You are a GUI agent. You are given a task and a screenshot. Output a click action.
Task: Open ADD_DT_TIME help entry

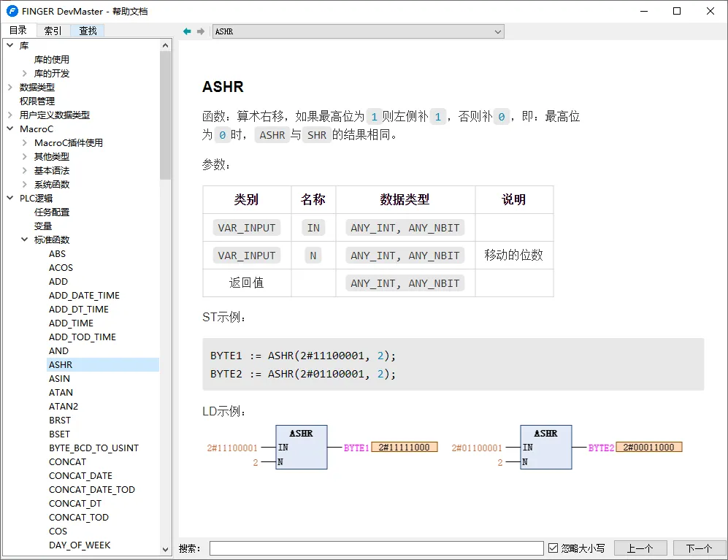78,310
